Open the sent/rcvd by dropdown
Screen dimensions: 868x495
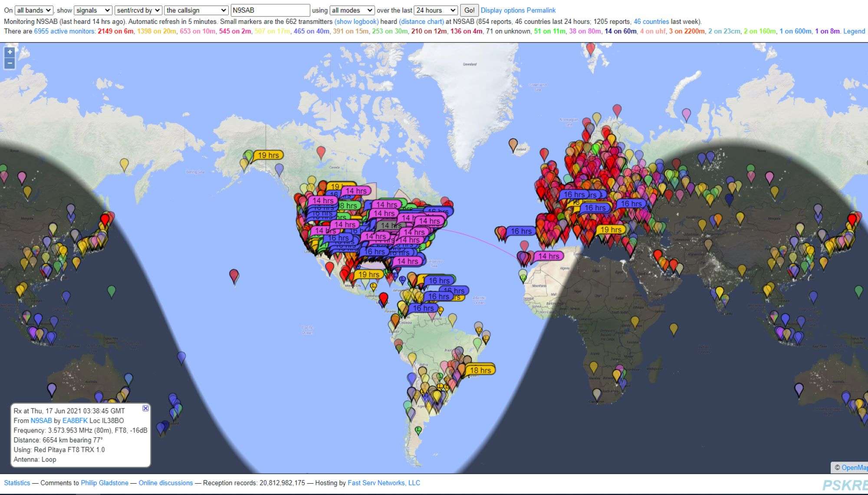pyautogui.click(x=138, y=10)
